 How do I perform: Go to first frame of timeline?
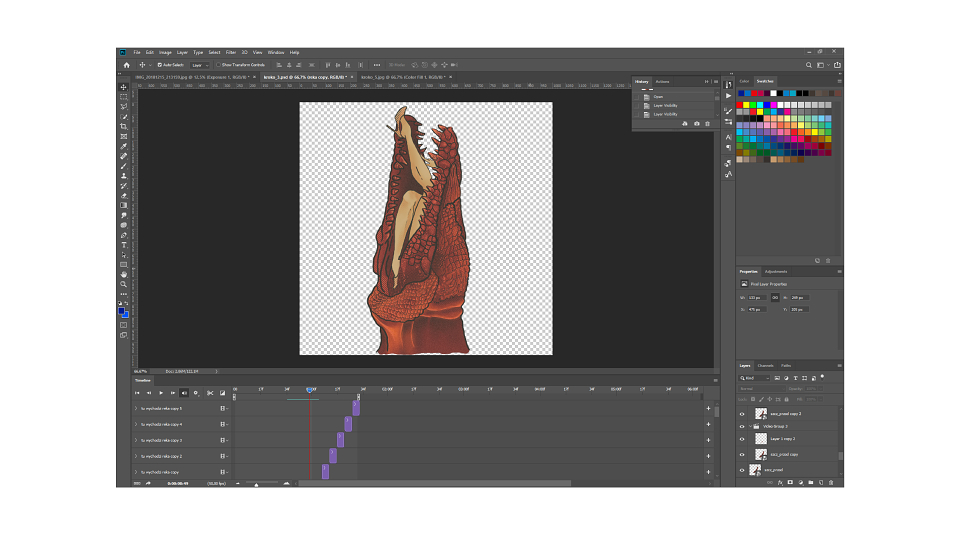pos(137,393)
